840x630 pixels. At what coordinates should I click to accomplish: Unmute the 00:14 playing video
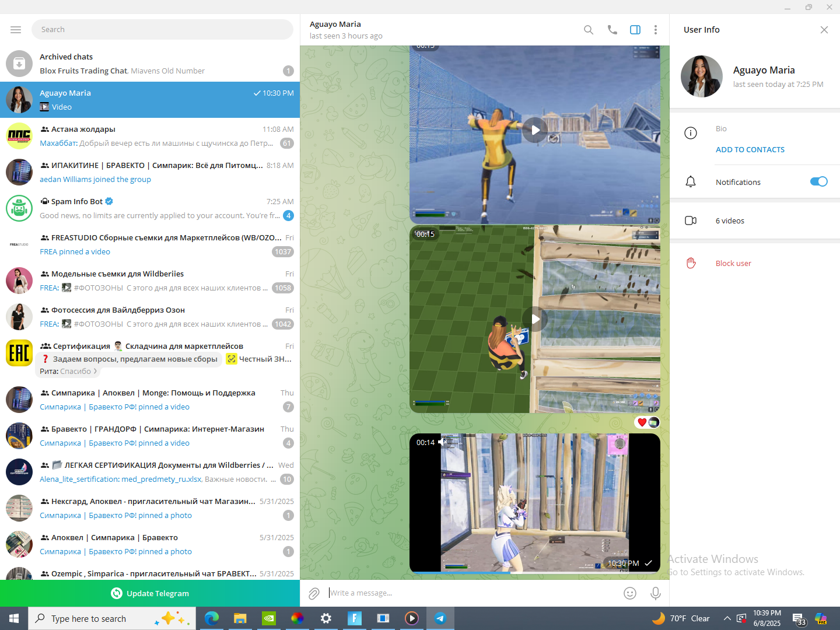click(443, 442)
